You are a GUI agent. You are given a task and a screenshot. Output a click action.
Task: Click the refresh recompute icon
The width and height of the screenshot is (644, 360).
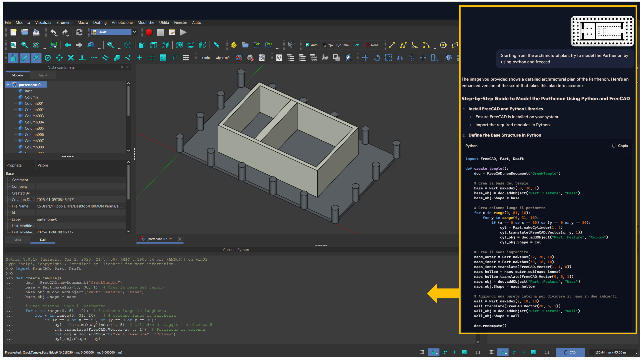tap(79, 32)
